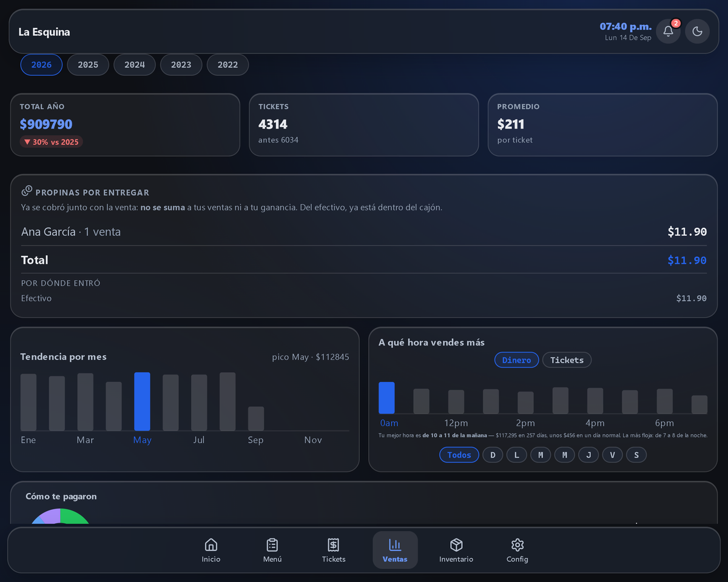Open Tickets in the bottom navigation bar
The height and width of the screenshot is (582, 728).
point(334,550)
